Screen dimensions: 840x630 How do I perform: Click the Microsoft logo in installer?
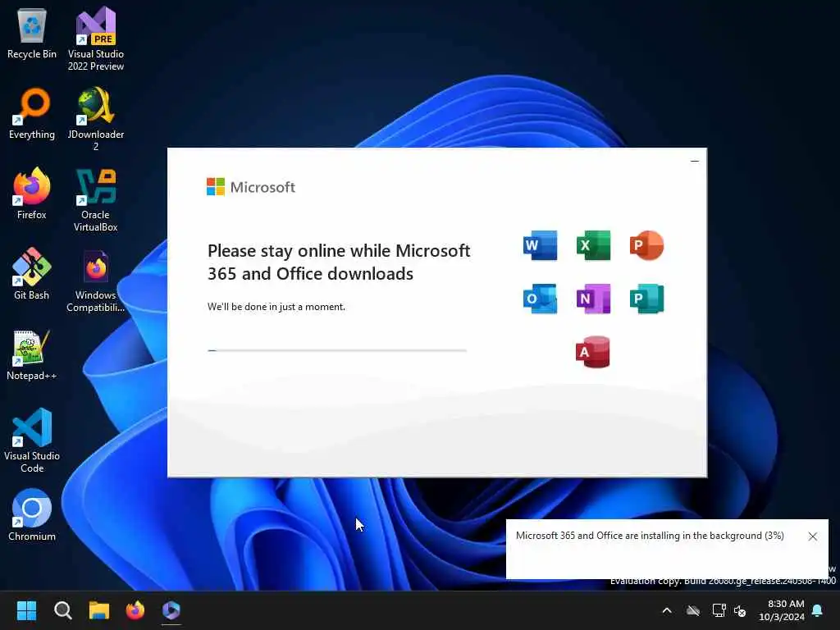pos(251,187)
